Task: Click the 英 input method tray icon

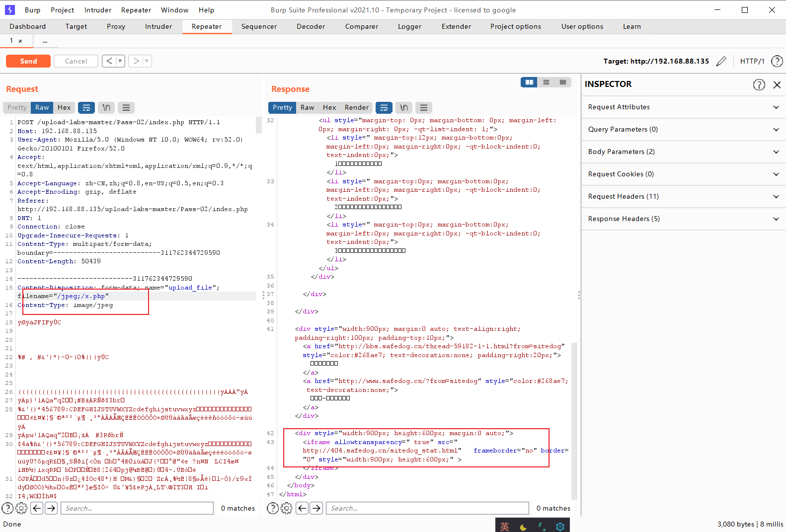Action: click(505, 527)
